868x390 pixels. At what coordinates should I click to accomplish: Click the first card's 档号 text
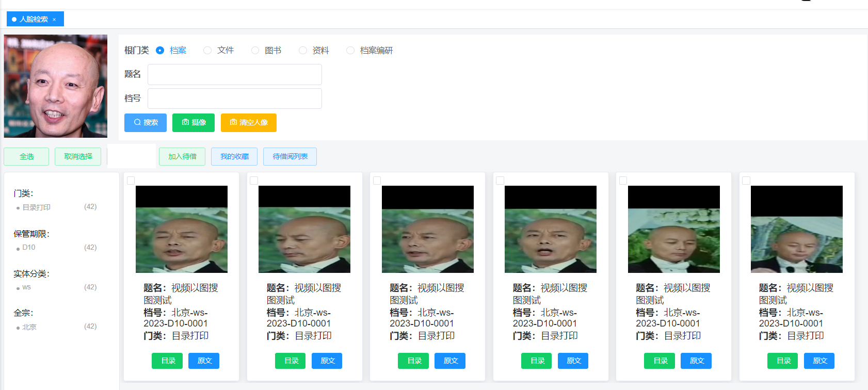(x=176, y=318)
